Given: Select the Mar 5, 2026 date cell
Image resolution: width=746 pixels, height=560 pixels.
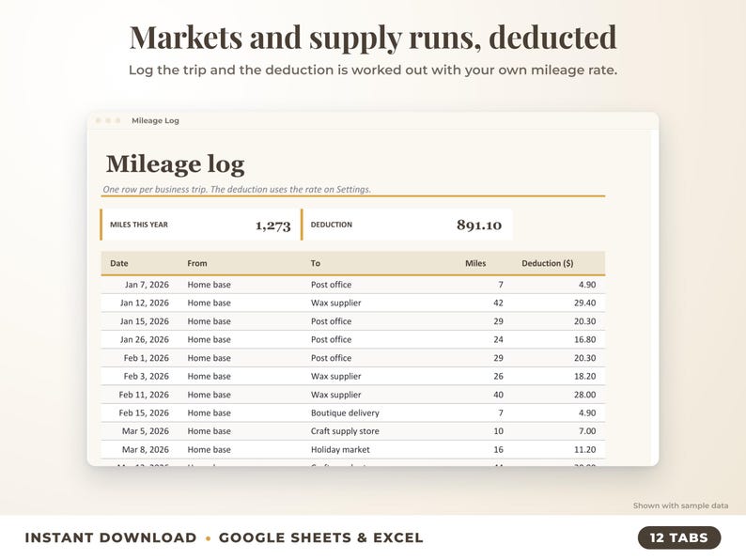Looking at the screenshot, I should [x=145, y=431].
